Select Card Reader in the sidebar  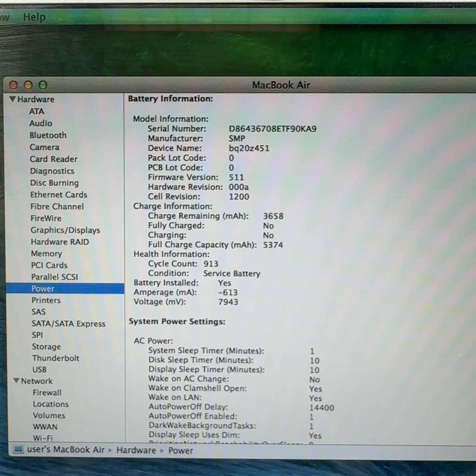[54, 159]
